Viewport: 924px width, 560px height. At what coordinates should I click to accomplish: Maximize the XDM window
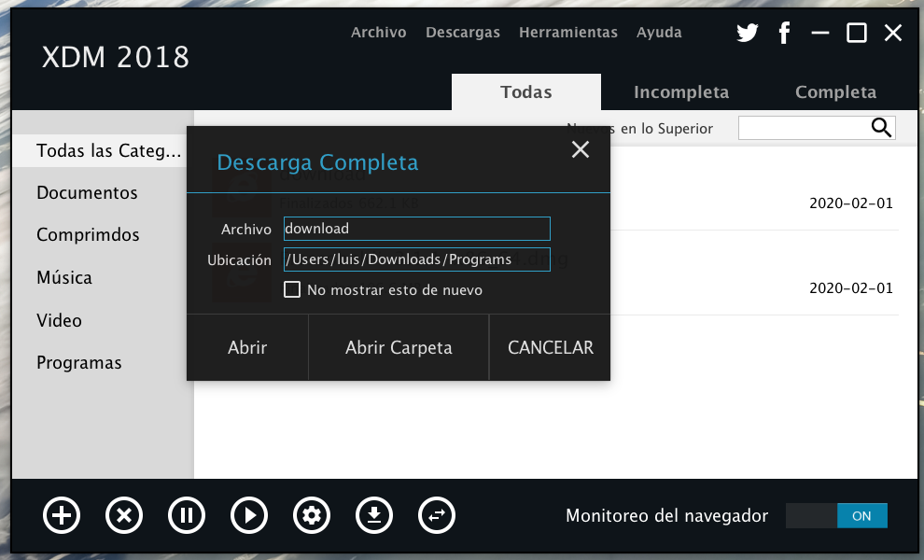856,33
